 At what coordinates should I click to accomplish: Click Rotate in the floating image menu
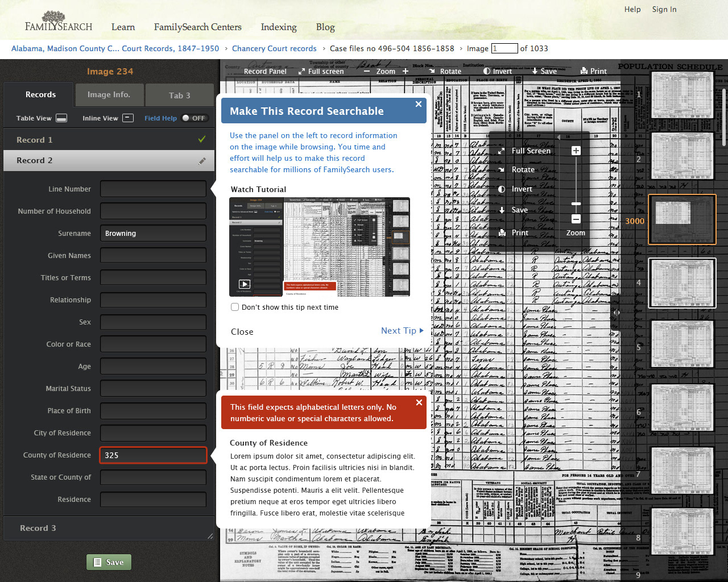(516, 169)
